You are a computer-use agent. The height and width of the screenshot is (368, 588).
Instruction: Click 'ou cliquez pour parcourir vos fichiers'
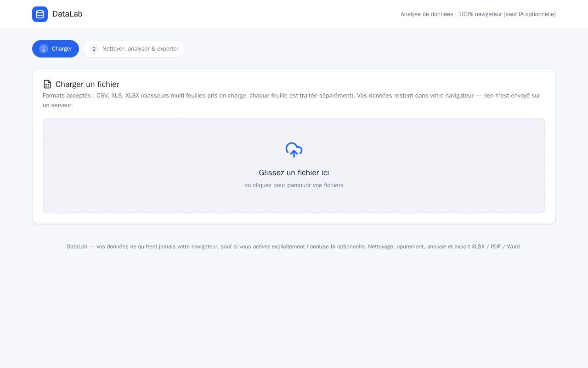(x=294, y=185)
